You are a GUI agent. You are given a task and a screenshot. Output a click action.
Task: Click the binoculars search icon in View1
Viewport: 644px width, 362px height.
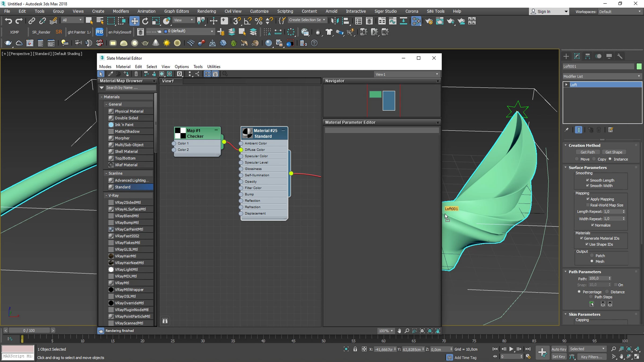tap(165, 321)
